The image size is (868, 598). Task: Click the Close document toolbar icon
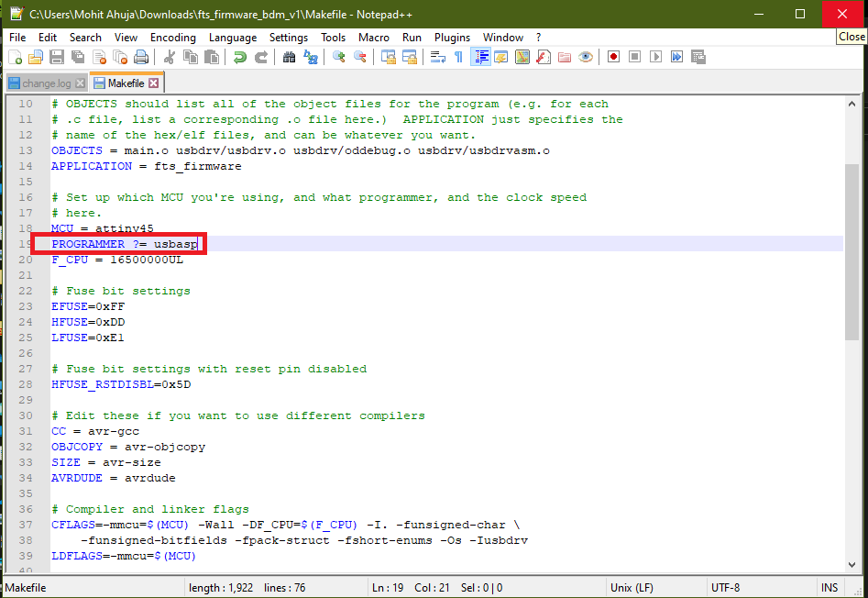tap(99, 57)
